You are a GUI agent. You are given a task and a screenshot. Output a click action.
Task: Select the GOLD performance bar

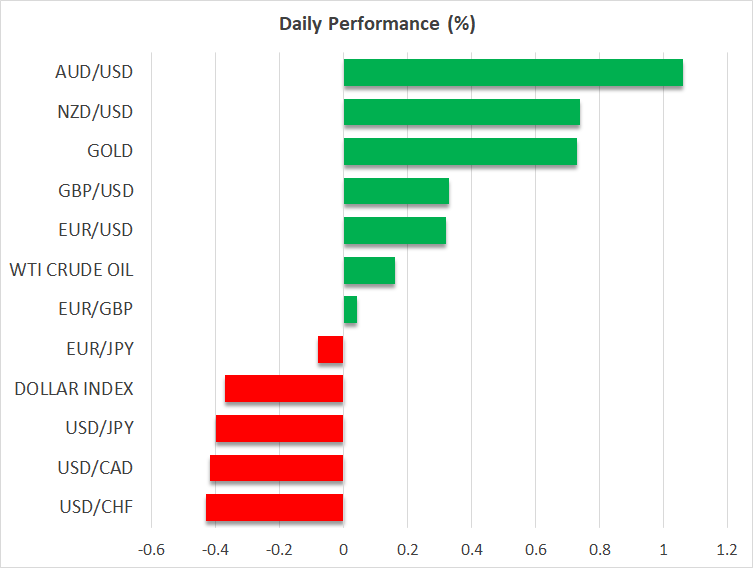tap(460, 152)
